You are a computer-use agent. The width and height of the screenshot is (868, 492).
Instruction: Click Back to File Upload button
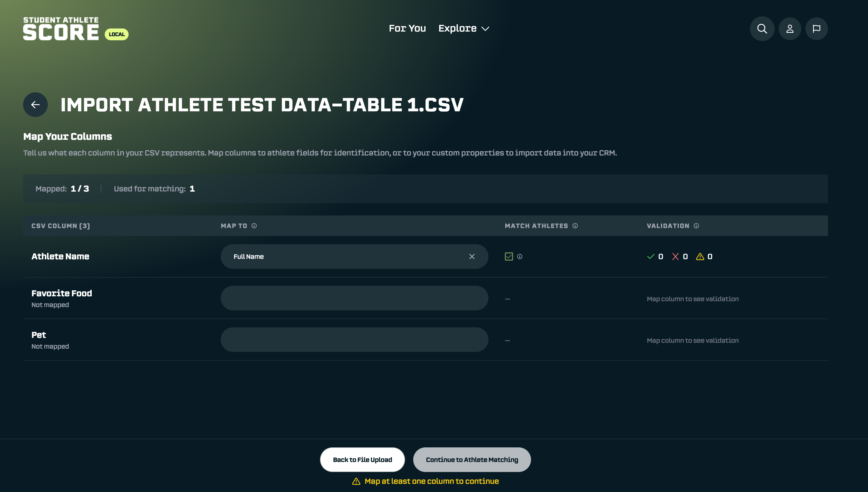[x=362, y=460]
